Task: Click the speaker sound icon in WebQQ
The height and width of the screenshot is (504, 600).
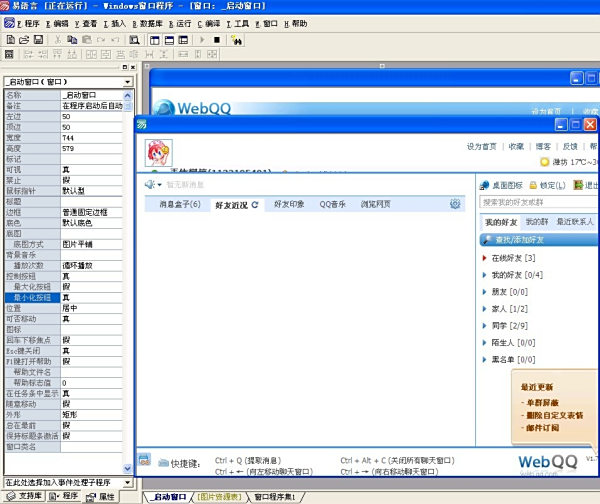Action: tap(149, 184)
